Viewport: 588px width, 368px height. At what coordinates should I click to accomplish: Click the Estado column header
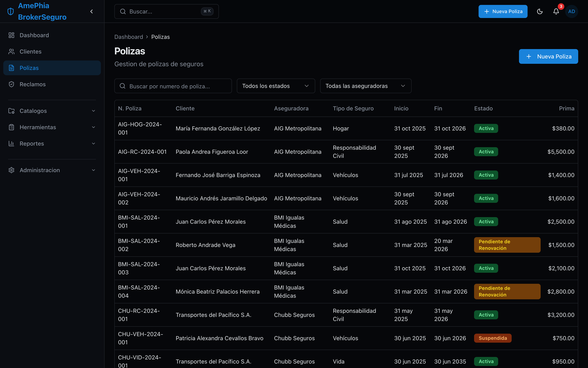(483, 108)
